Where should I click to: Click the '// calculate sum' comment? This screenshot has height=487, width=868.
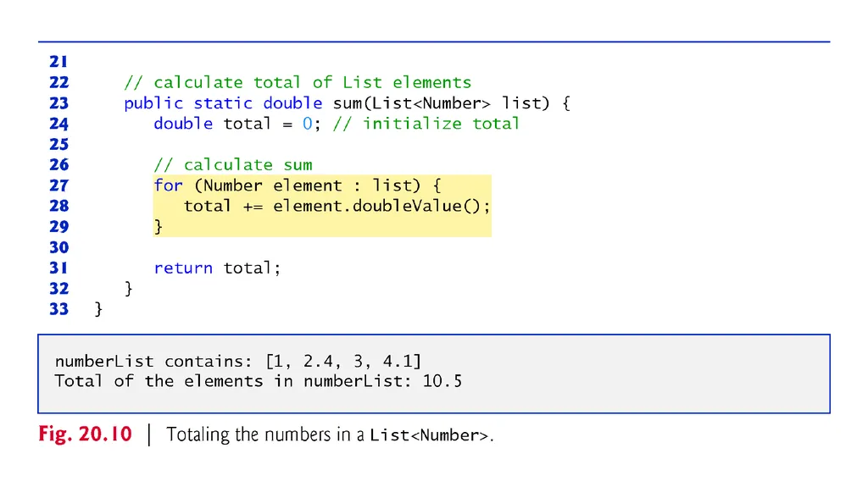[233, 165]
